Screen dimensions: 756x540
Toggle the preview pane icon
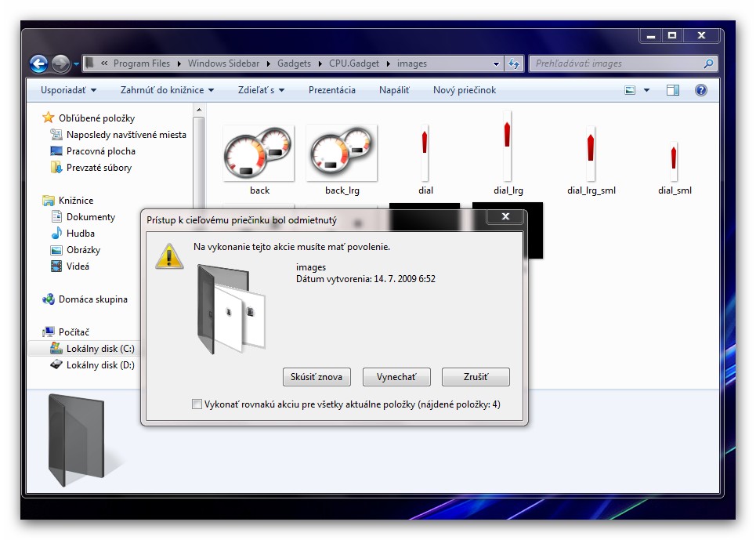(673, 90)
